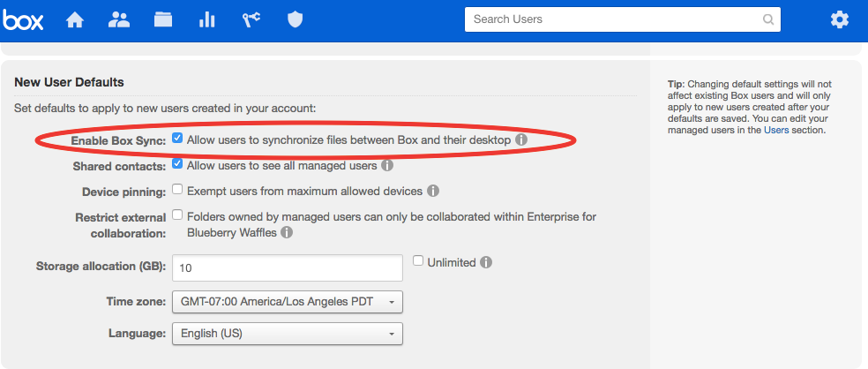Click the Language label
This screenshot has width=868, height=369.
tap(138, 334)
